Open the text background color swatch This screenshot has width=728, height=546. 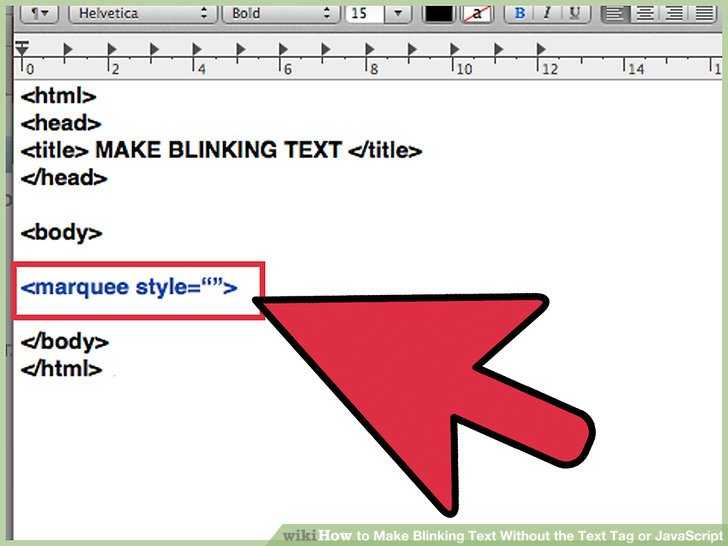477,14
